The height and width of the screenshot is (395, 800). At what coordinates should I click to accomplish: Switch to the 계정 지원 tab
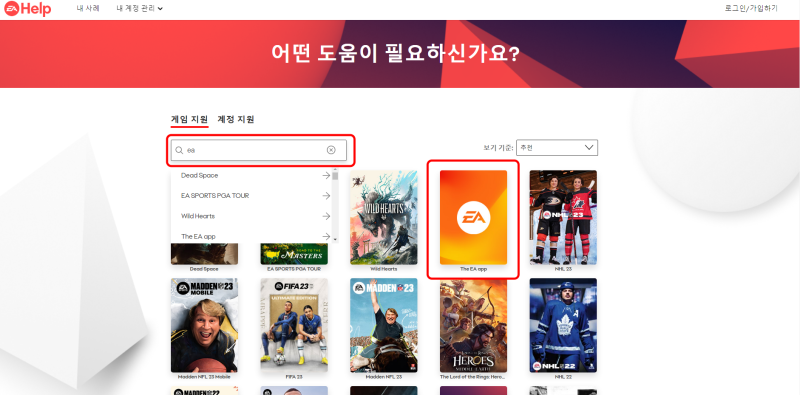point(236,119)
